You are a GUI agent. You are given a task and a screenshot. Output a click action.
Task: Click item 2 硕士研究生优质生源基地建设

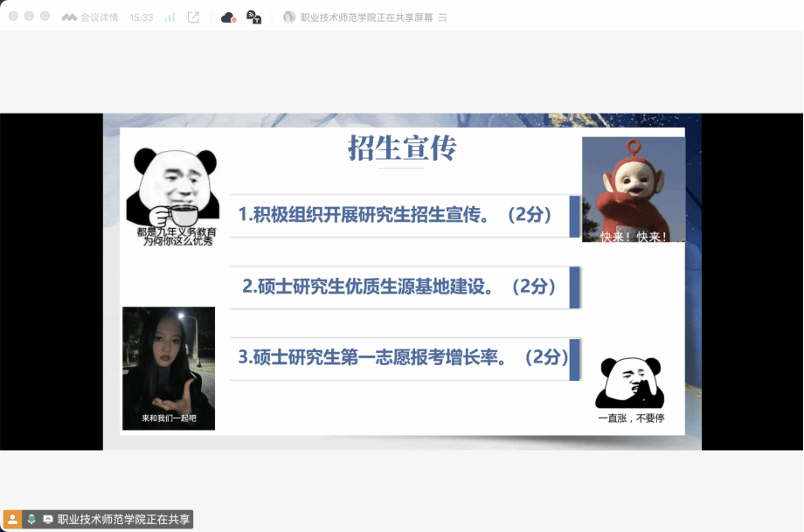tap(399, 287)
